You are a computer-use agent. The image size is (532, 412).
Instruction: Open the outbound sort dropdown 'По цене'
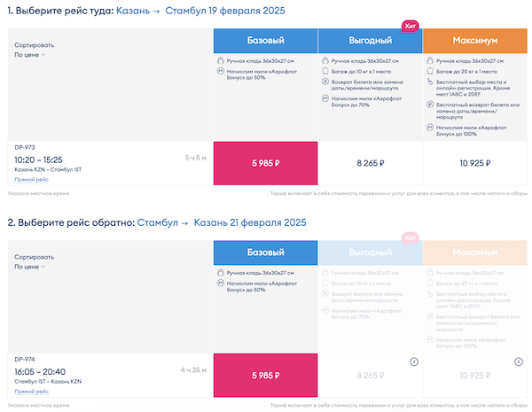click(30, 55)
